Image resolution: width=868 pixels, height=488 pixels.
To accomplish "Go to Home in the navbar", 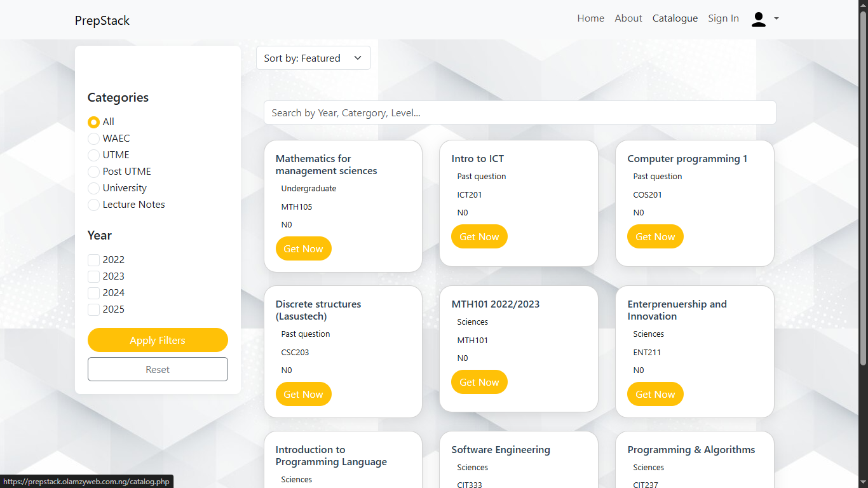I will tap(590, 18).
